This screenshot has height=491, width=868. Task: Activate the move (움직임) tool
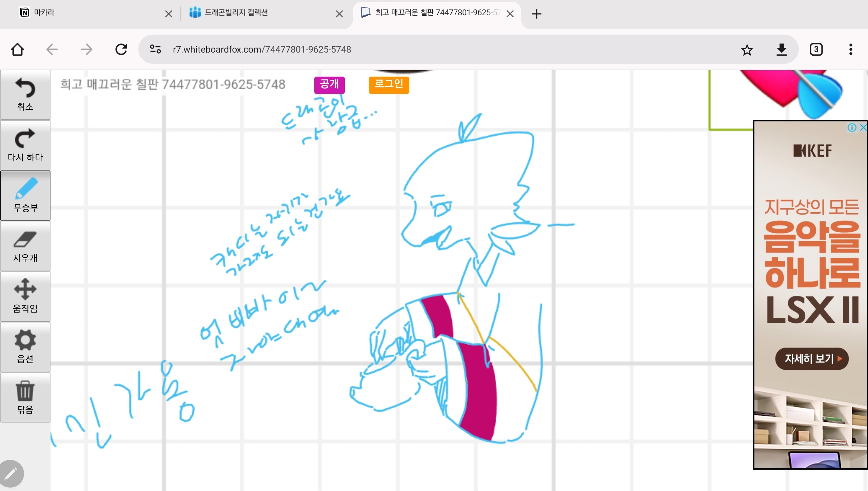(x=25, y=296)
